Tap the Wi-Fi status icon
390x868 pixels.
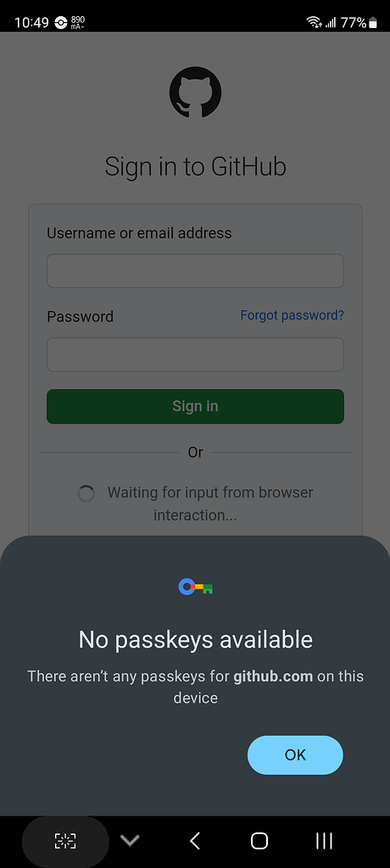314,22
